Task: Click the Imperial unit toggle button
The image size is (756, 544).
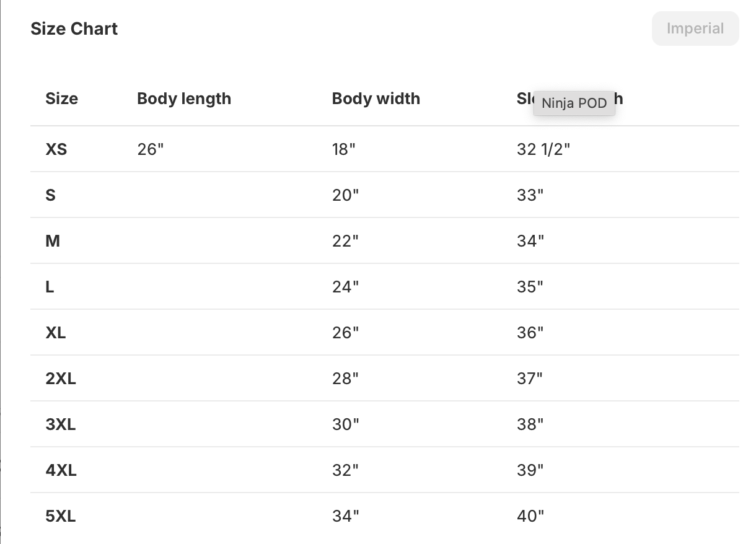Action: 695,29
